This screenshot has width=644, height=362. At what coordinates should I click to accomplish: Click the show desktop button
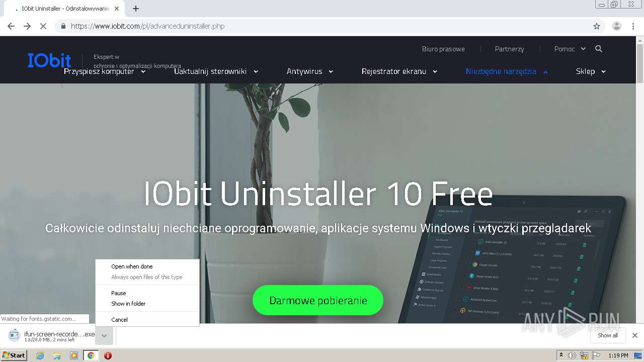coord(638,355)
